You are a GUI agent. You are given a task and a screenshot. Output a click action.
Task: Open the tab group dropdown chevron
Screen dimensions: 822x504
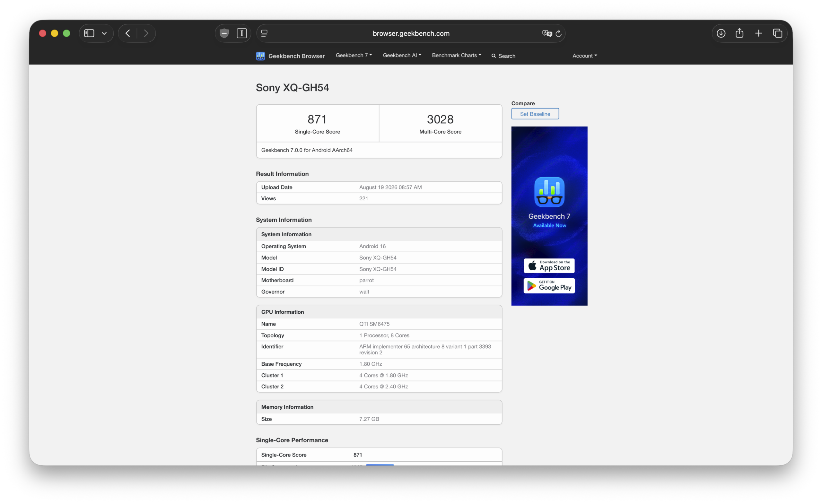(x=104, y=33)
